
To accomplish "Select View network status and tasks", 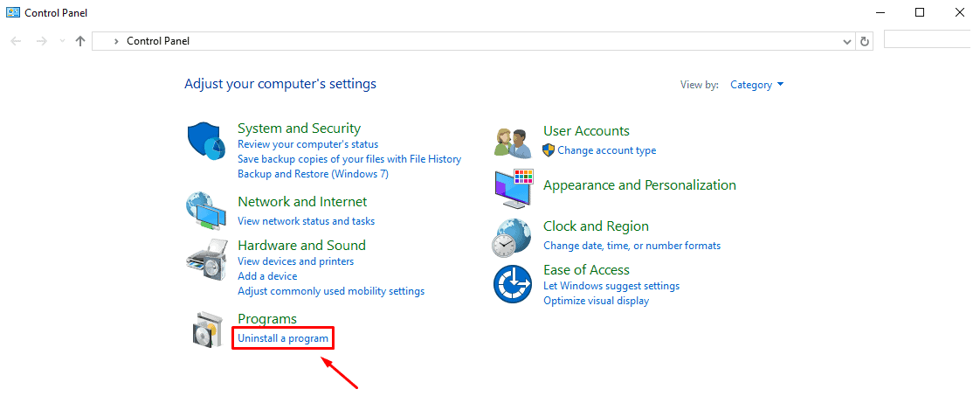I will click(307, 220).
